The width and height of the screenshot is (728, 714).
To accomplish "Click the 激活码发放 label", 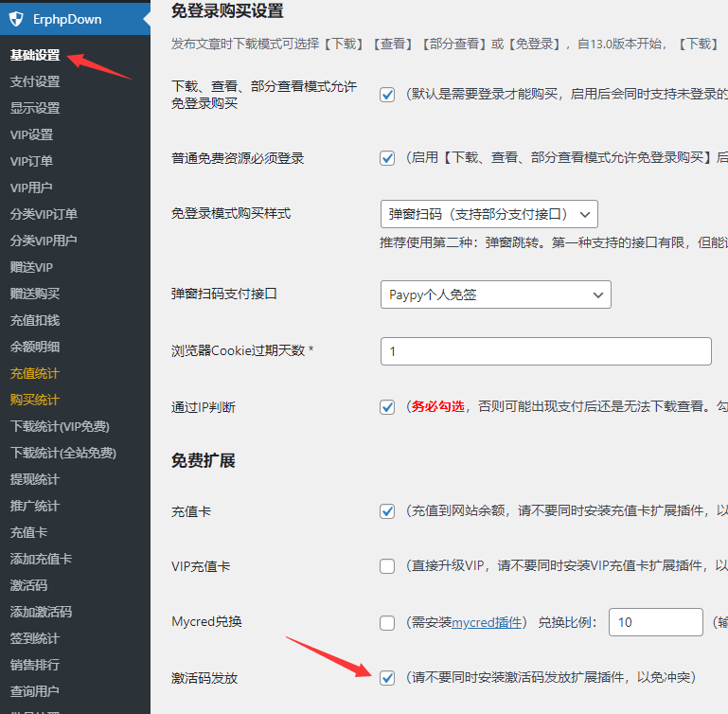I will (204, 678).
